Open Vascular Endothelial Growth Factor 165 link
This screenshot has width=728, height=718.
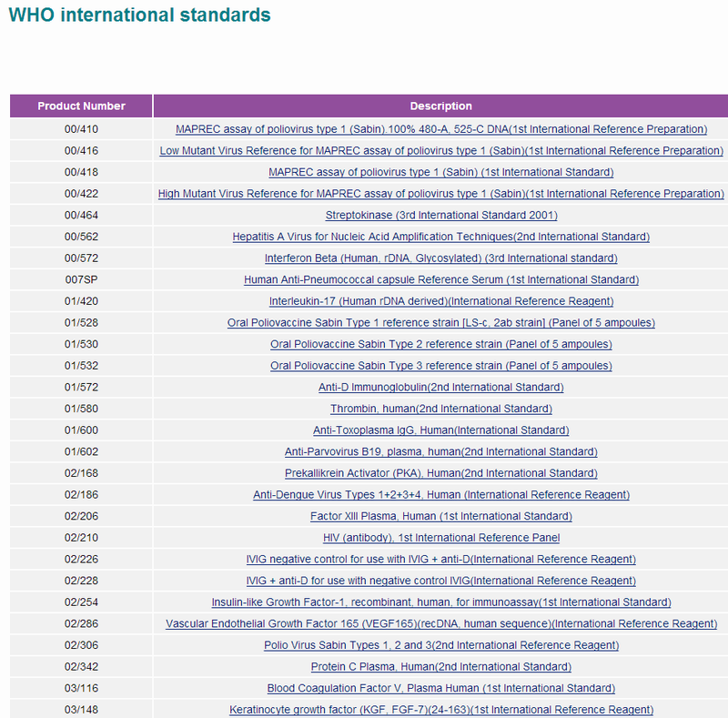(441, 623)
